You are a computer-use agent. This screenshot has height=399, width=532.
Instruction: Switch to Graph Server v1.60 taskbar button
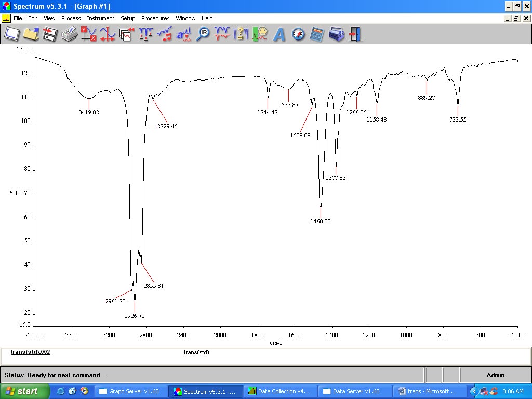point(130,392)
